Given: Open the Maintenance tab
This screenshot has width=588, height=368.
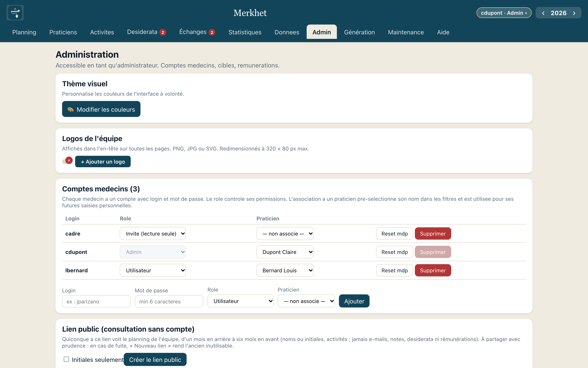Looking at the screenshot, I should (x=406, y=32).
